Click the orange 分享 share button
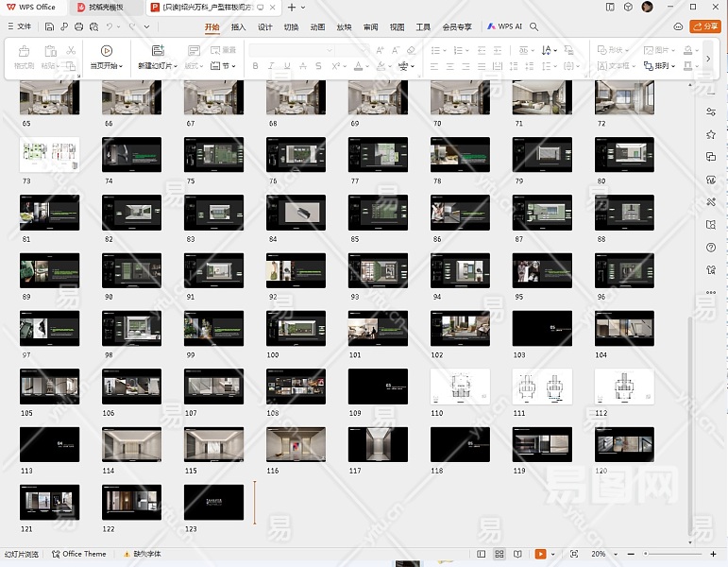The width and height of the screenshot is (728, 567). pos(704,26)
